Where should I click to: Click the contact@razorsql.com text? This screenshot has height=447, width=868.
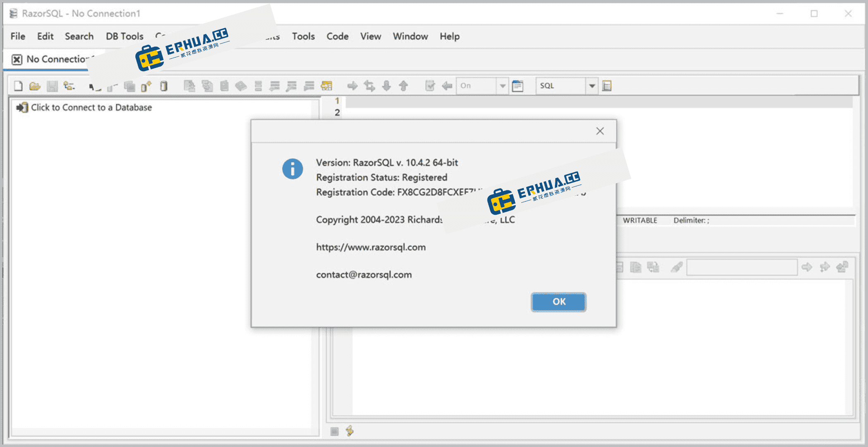tap(364, 275)
